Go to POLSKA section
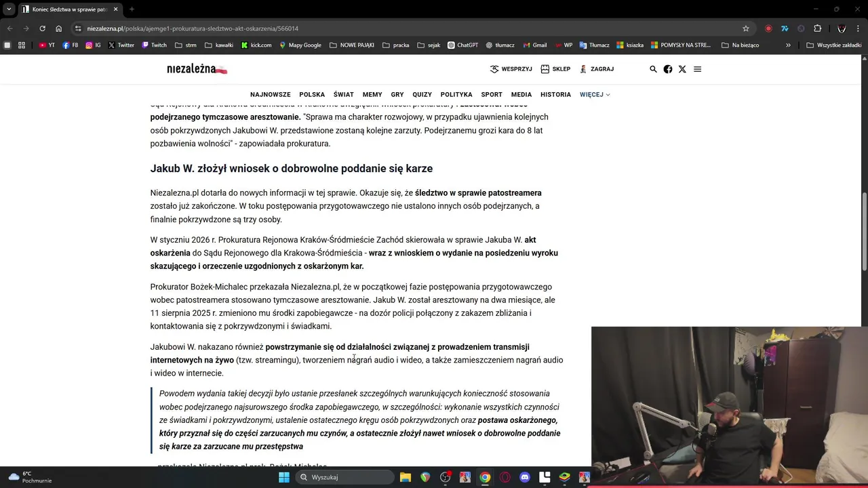The width and height of the screenshot is (868, 488). point(312,94)
